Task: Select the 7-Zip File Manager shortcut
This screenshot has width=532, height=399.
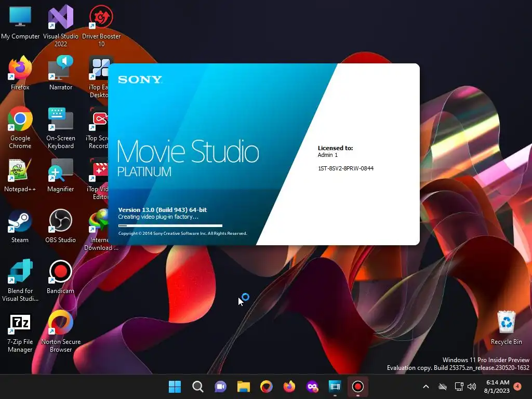Action: (x=20, y=334)
